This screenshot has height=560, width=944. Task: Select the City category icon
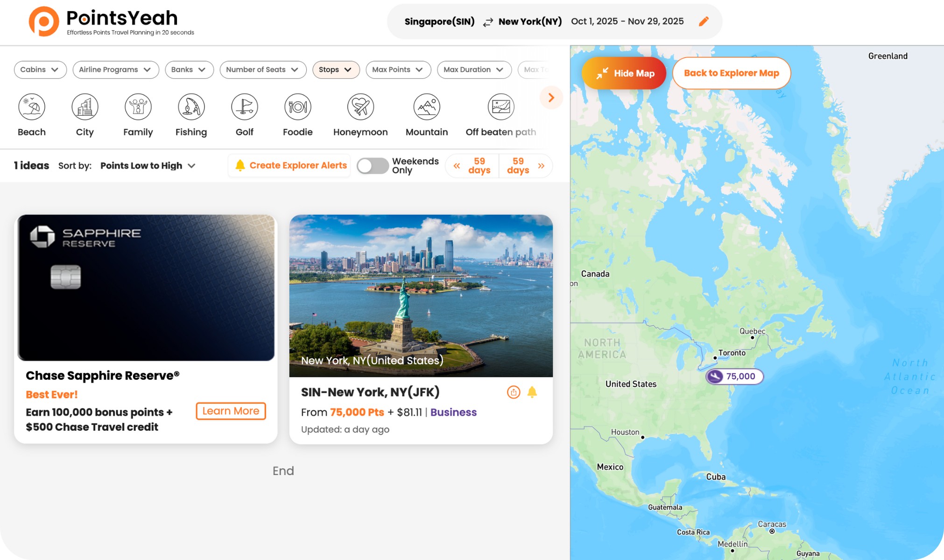tap(85, 107)
